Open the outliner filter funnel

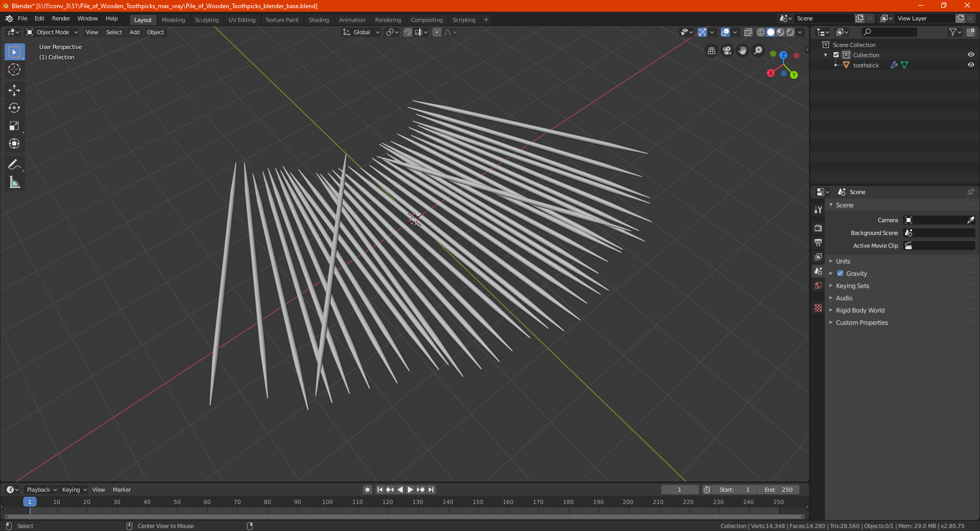[955, 32]
